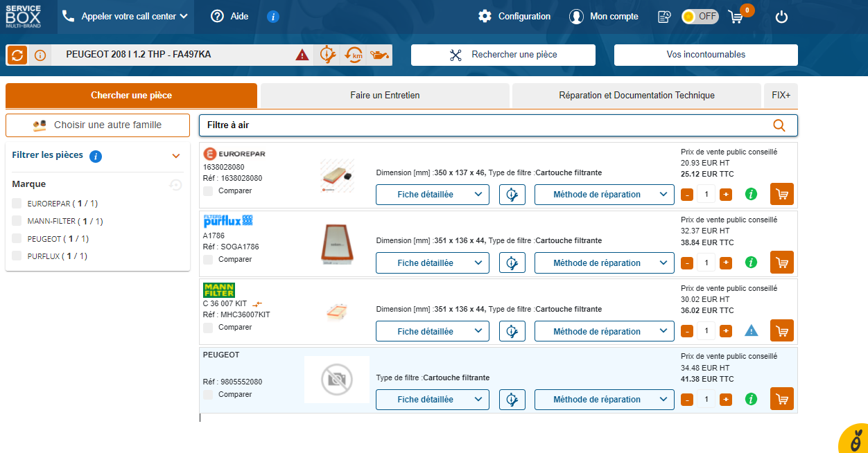Add Purflux A1786 filter to cart
The width and height of the screenshot is (868, 453).
[x=781, y=263]
